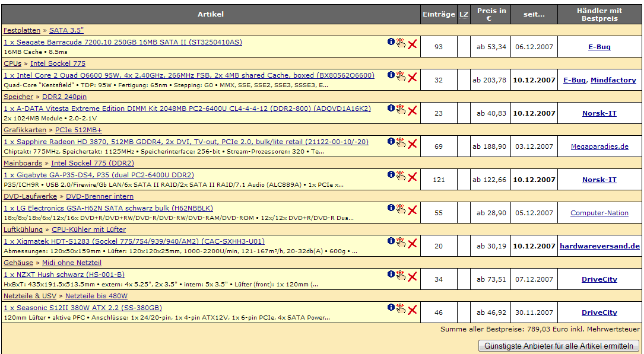Viewport: 644px width, 354px height.
Task: Select Einträge value 121
Action: pyautogui.click(x=439, y=180)
